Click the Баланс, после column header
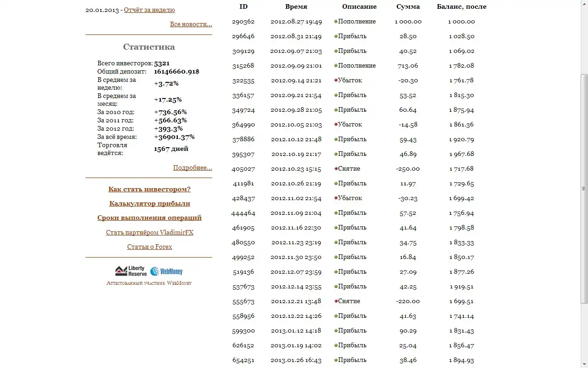This screenshot has width=588, height=368. 461,6
